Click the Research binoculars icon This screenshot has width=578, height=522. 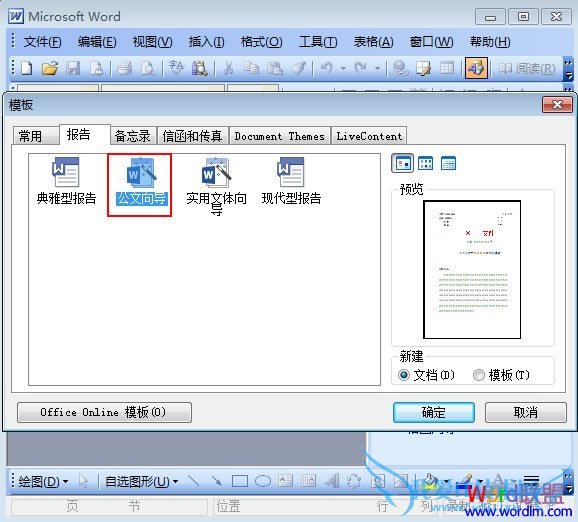point(199,68)
